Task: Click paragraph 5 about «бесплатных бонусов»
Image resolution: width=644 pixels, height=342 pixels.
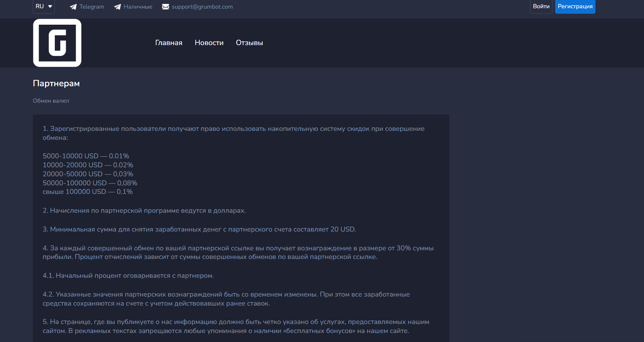Action: click(x=236, y=326)
